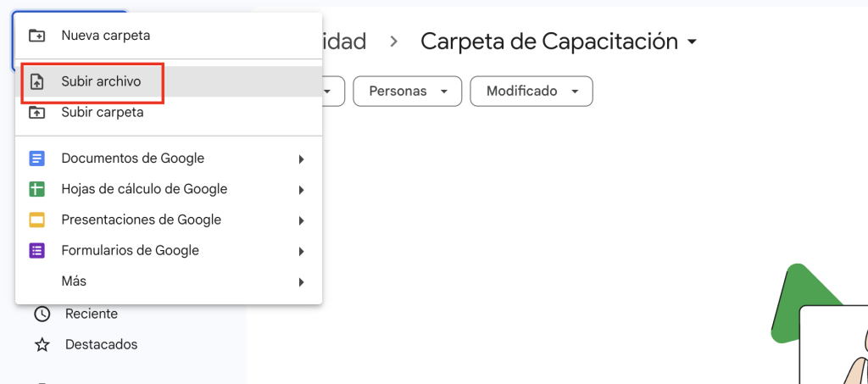Click the purple Formularios de Google icon
This screenshot has height=384, width=868.
tap(36, 251)
